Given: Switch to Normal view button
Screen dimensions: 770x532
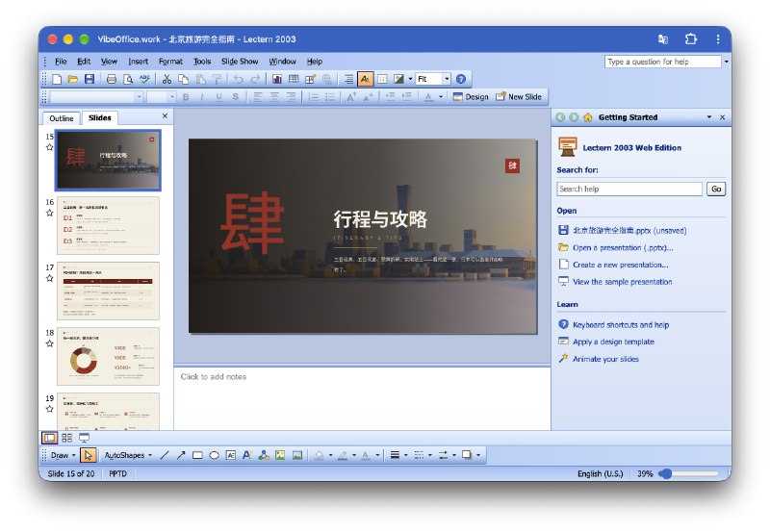Looking at the screenshot, I should (x=49, y=438).
